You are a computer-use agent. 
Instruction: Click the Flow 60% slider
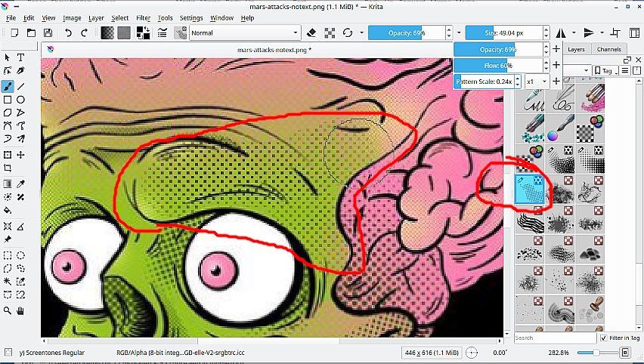[x=498, y=65]
